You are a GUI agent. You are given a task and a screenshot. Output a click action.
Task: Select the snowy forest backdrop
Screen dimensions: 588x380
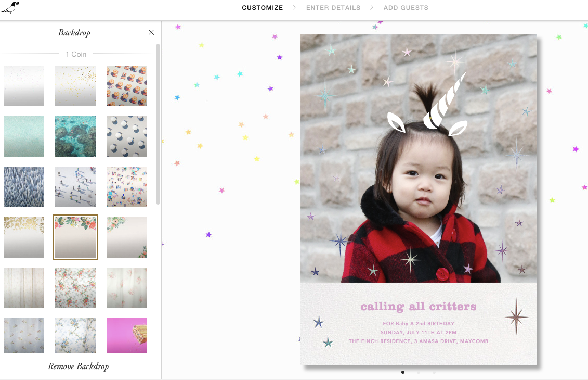[24, 187]
